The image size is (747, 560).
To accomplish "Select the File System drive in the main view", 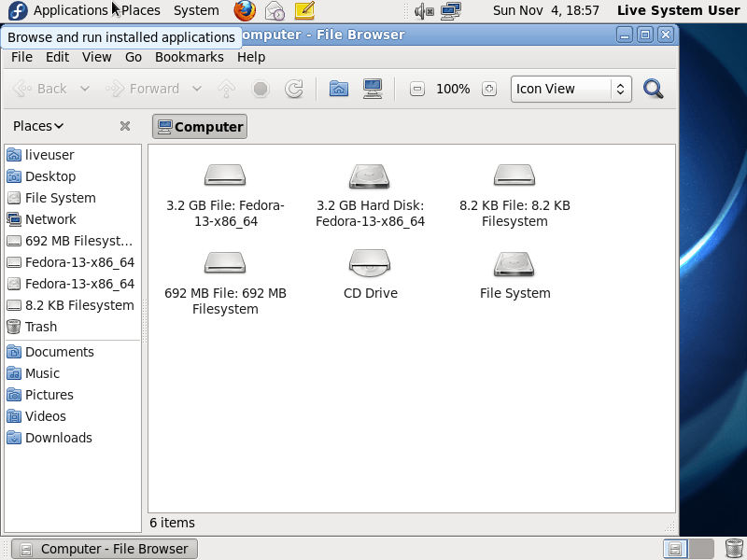I will [x=514, y=263].
